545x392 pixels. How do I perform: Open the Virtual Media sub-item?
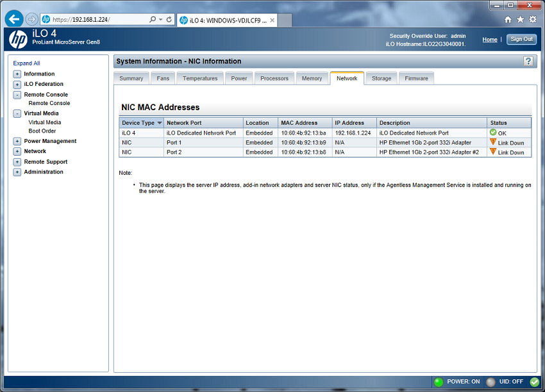(44, 122)
